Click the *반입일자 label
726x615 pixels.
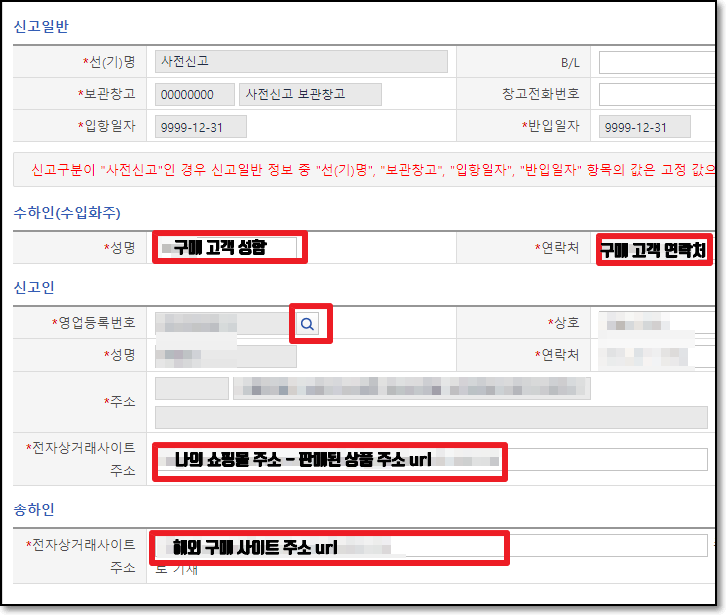[x=551, y=126]
